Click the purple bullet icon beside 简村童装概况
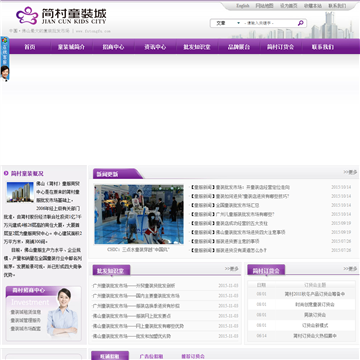This screenshot has width=360, height=360. (x=6, y=173)
